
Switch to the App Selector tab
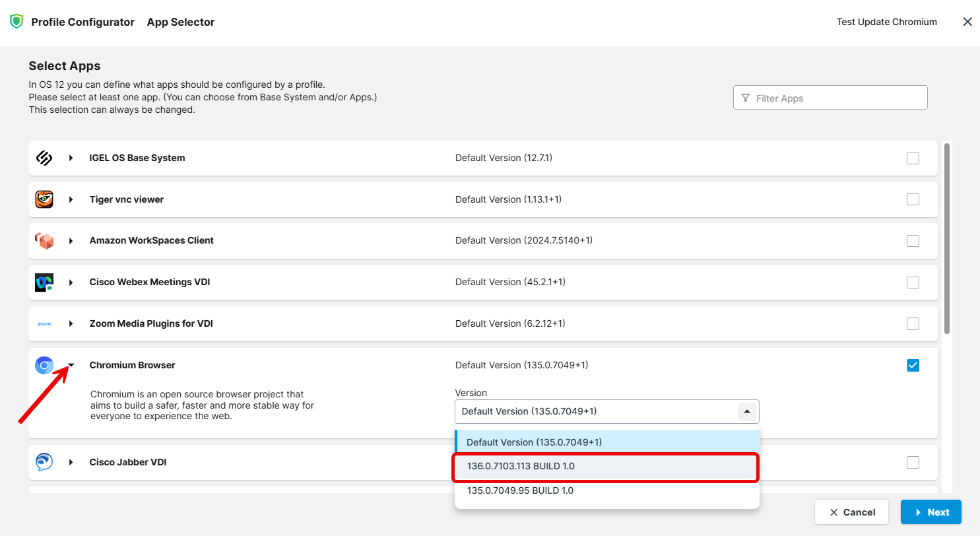(x=180, y=22)
